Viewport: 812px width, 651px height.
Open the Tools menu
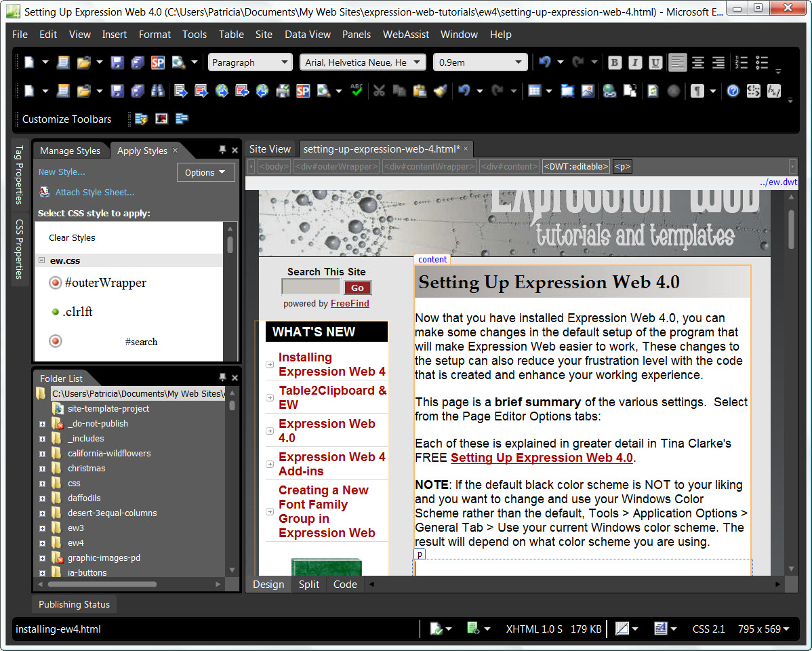point(195,34)
